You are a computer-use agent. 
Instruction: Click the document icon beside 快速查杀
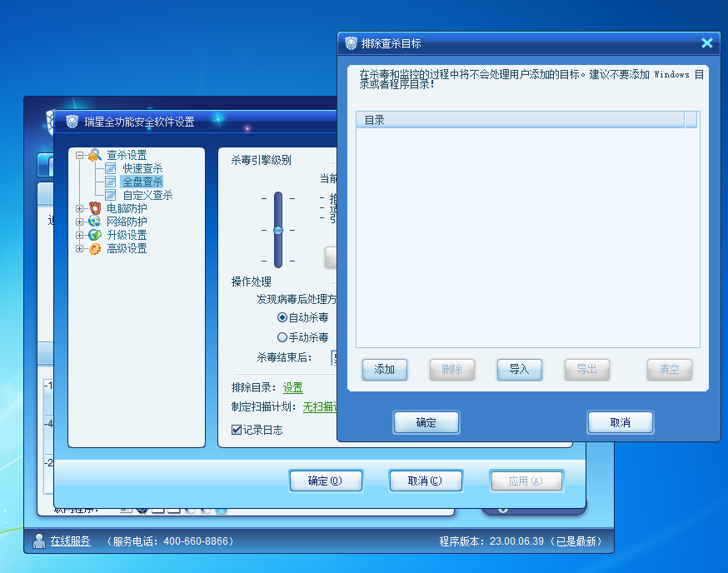coord(111,168)
